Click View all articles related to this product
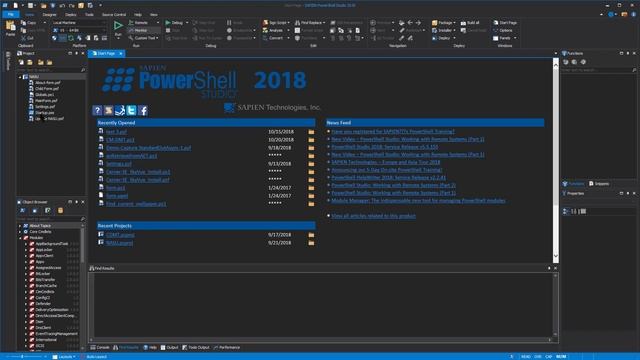640x360 pixels. coord(373,216)
